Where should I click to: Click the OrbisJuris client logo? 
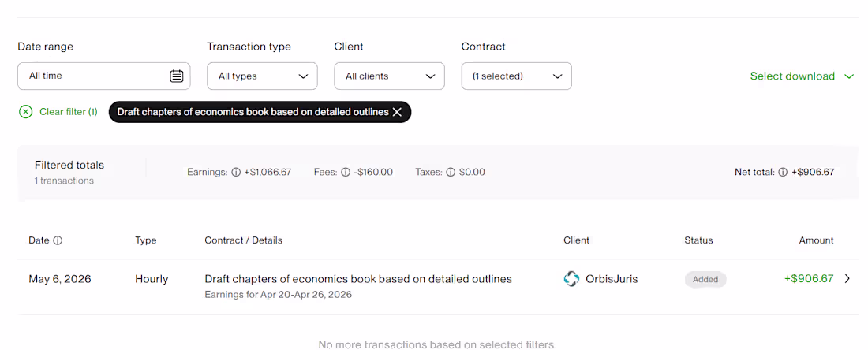coord(571,279)
